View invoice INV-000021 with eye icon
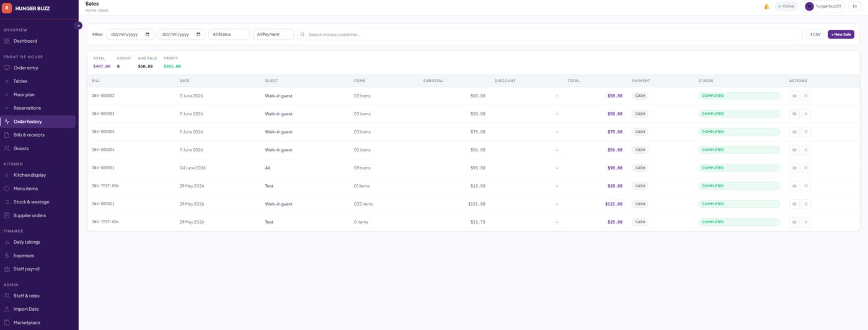The width and height of the screenshot is (868, 330). (794, 204)
